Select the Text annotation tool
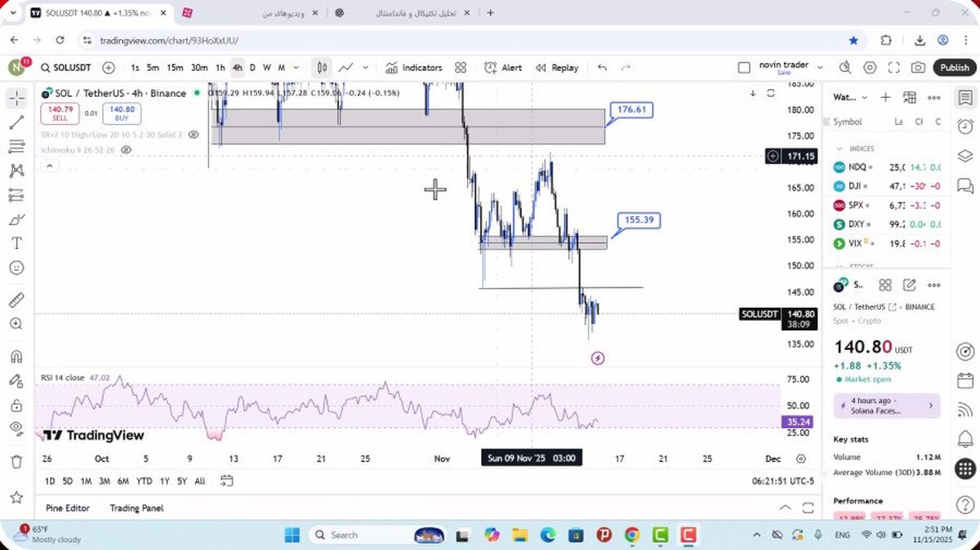Viewport: 980px width, 550px height. coord(16,243)
